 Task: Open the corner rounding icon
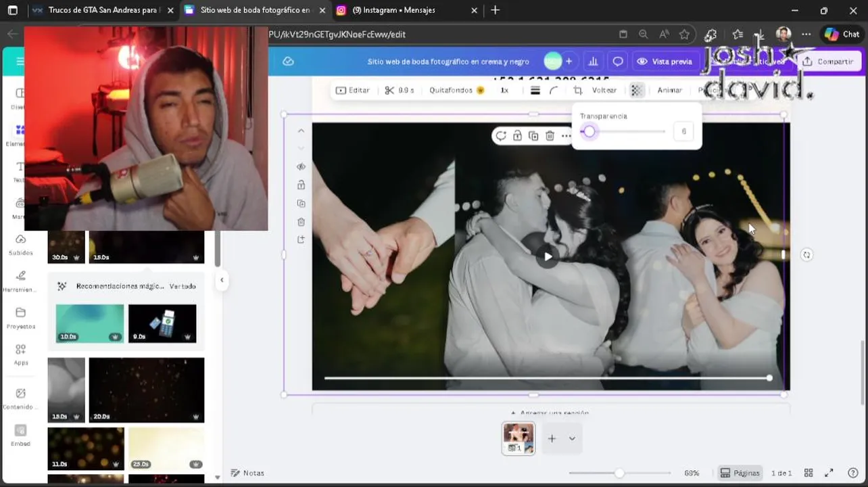tap(554, 90)
